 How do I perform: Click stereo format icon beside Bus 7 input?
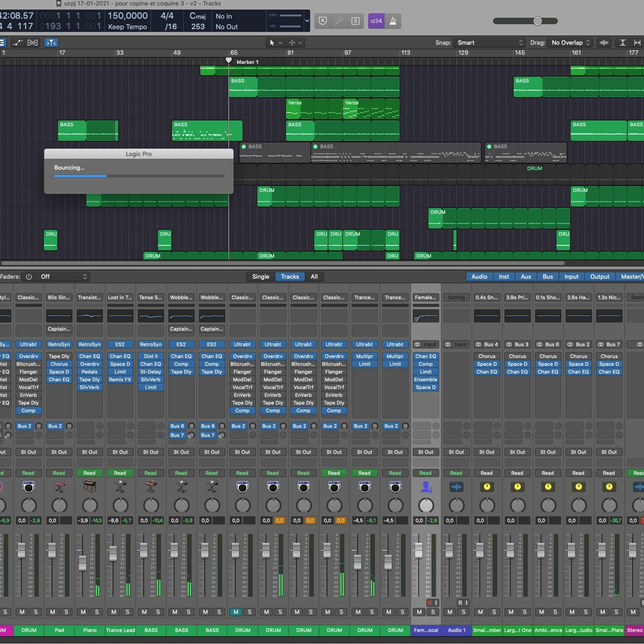(601, 344)
